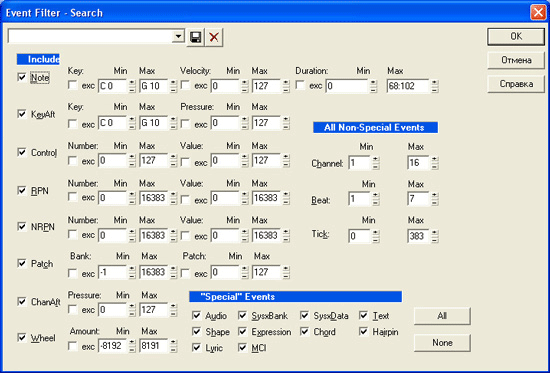Adjust the ChanAft Pressure Max spinner
The width and height of the screenshot is (550, 373).
click(173, 310)
